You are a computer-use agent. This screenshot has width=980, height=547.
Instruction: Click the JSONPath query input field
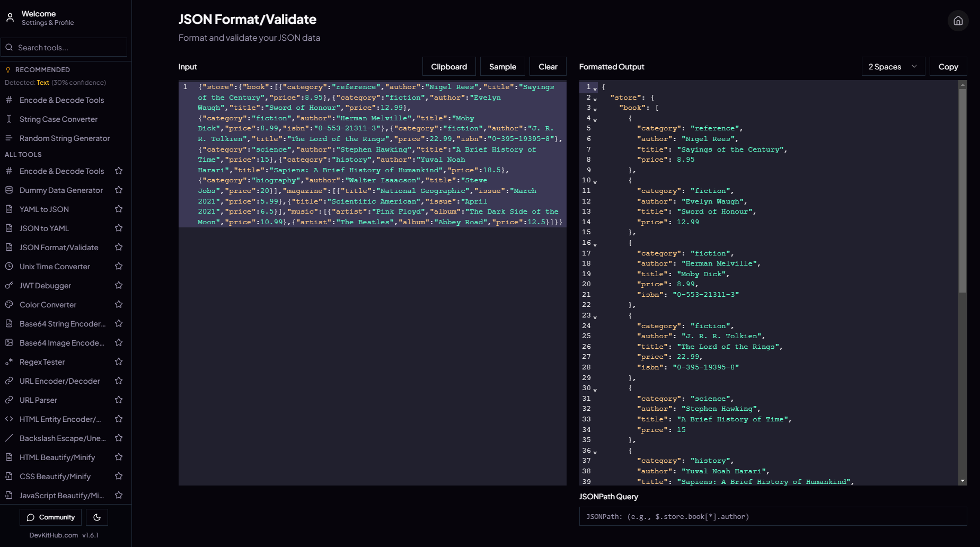pos(773,516)
